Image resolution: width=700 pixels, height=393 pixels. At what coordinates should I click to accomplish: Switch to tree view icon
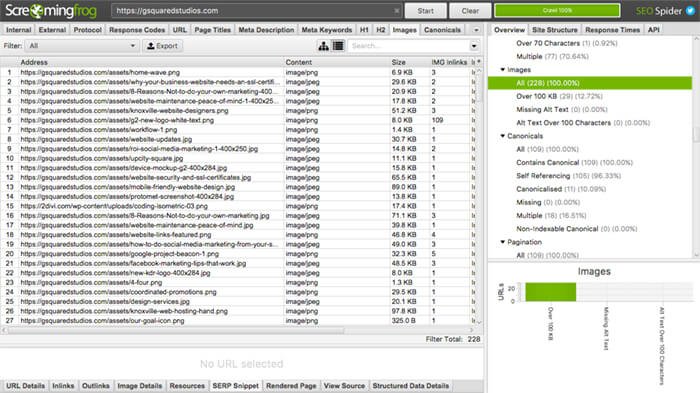(x=324, y=46)
